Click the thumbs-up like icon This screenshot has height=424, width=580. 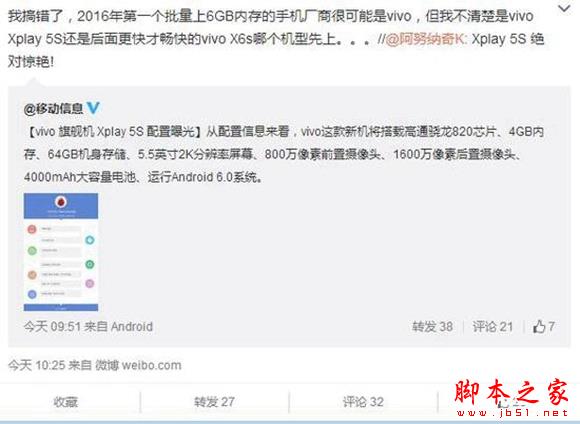[x=539, y=326]
